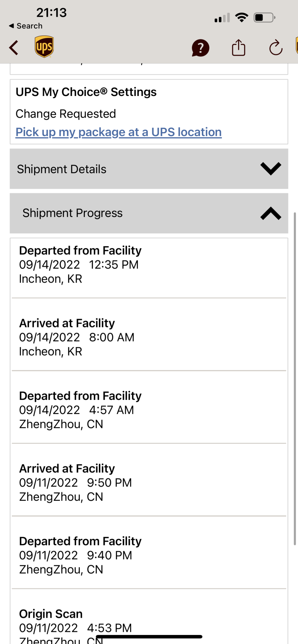Screen dimensions: 298x644
Task: Open Pick up my package link
Action: pos(119,132)
